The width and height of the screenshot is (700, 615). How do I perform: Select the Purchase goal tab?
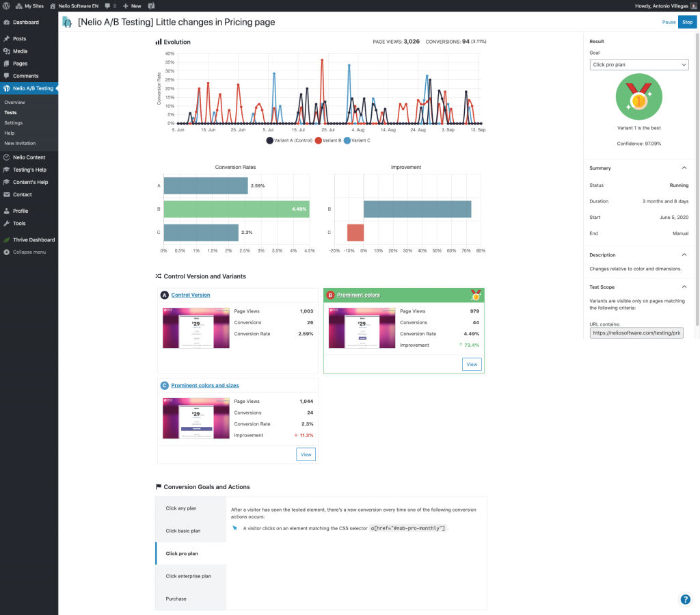point(191,599)
